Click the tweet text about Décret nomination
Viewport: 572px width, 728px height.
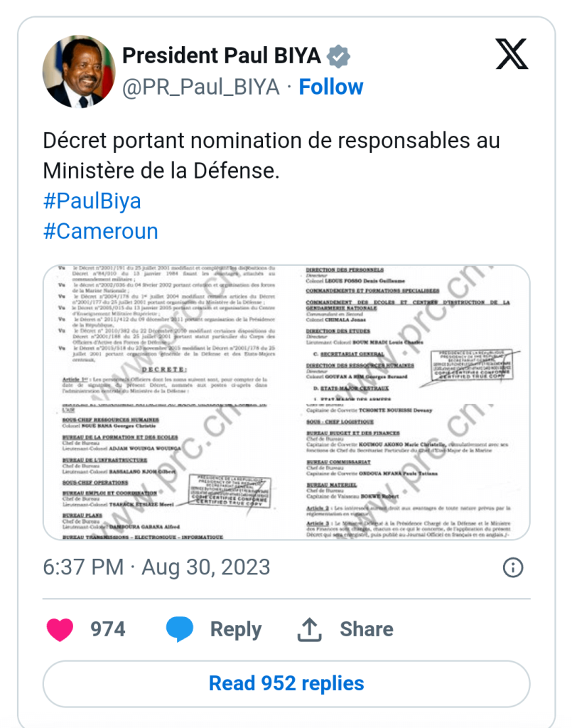click(271, 156)
